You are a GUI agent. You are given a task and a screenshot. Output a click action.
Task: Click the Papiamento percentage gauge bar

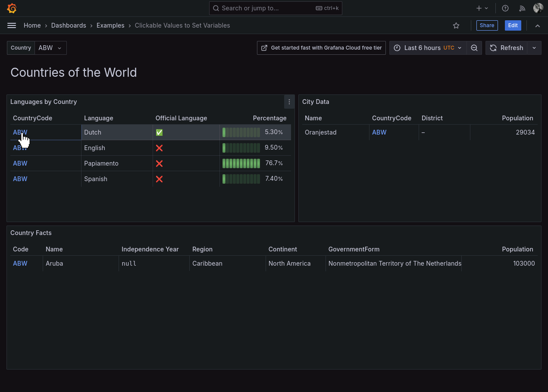click(x=241, y=163)
